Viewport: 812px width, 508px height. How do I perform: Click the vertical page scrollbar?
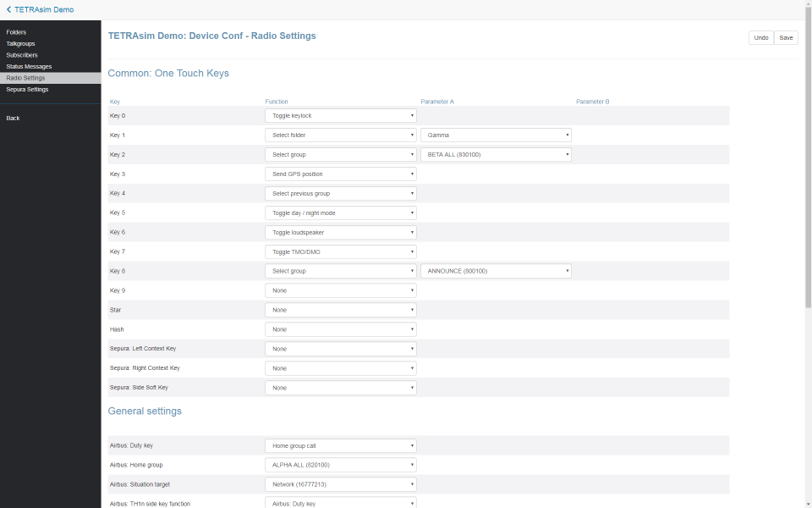(x=808, y=169)
